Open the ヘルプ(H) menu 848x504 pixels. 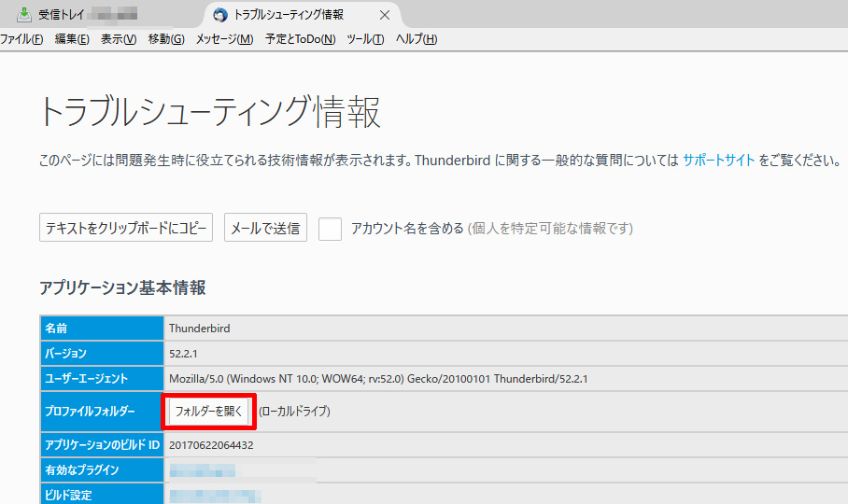coord(416,39)
